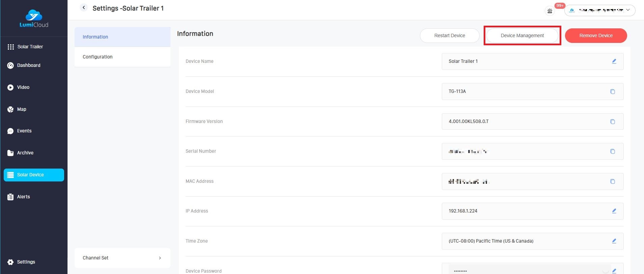
Task: Copy the MAC Address value
Action: click(x=612, y=181)
